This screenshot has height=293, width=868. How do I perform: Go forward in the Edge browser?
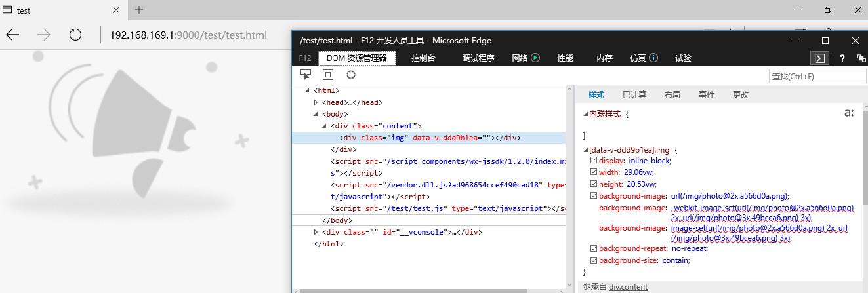pos(44,35)
